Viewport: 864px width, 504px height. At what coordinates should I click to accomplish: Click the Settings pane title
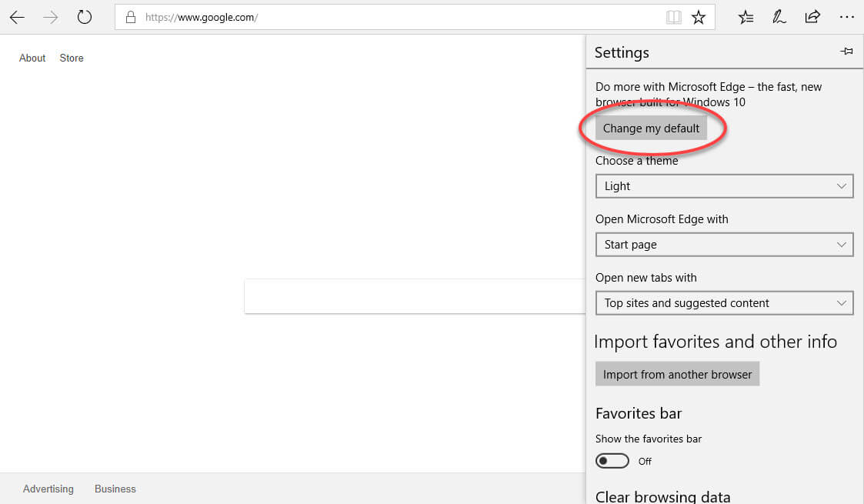(x=622, y=52)
